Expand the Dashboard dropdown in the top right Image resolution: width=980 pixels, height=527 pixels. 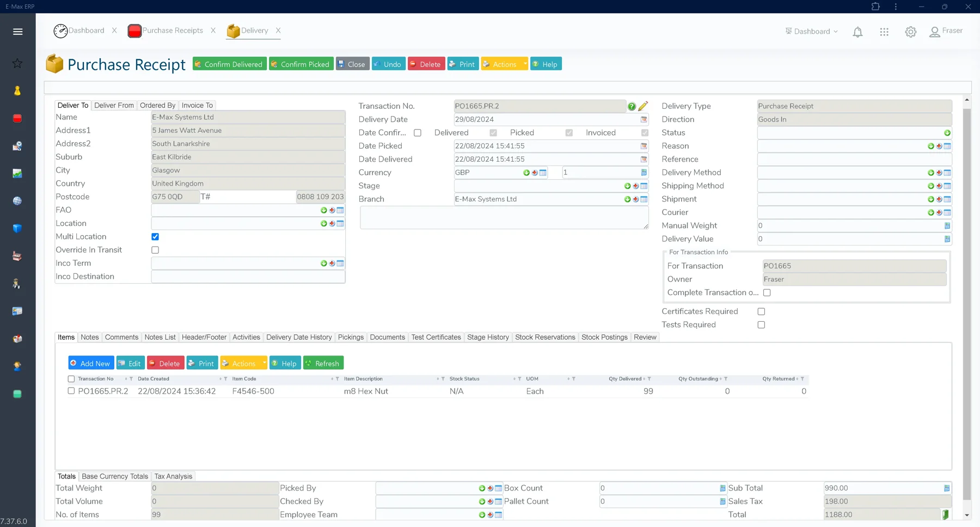(x=811, y=32)
